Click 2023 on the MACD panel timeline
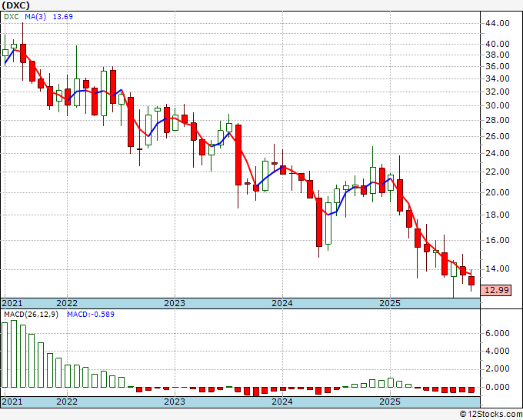This screenshot has width=523, height=420. coord(175,402)
